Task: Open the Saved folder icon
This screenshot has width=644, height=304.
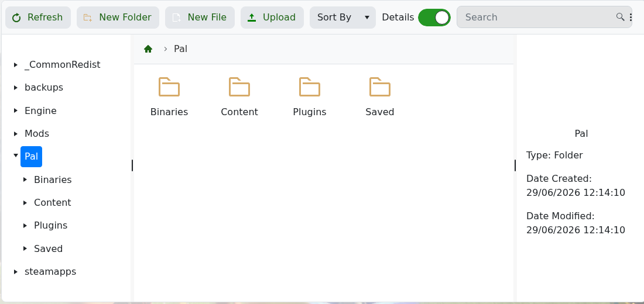Action: 380,87
